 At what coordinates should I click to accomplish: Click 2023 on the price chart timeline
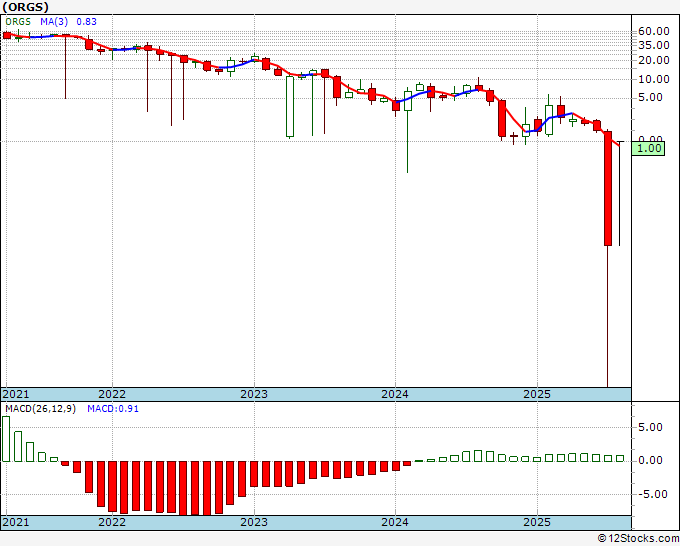254,394
